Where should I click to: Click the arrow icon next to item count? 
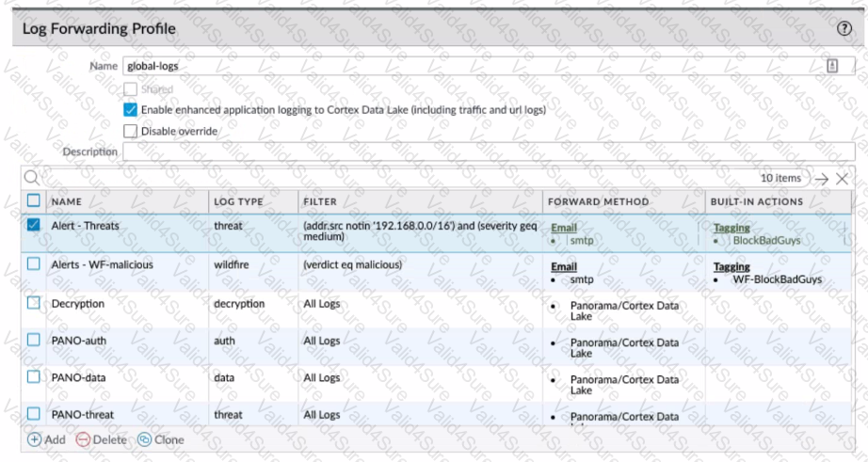click(x=822, y=179)
